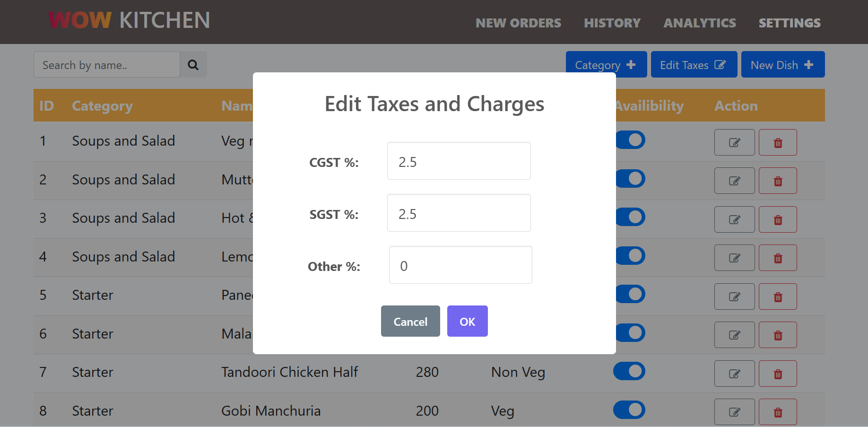This screenshot has width=868, height=427.
Task: Disable availability for Gobi Manchuria
Action: pyautogui.click(x=629, y=410)
